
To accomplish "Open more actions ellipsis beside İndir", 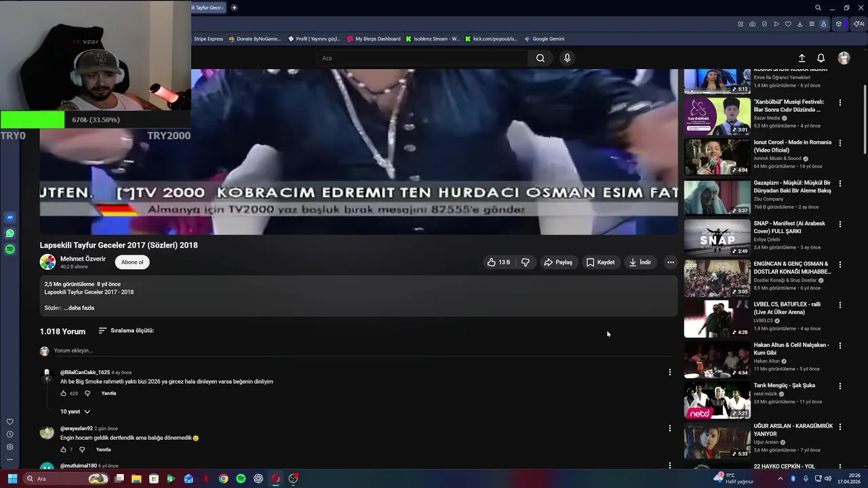I will (x=671, y=262).
